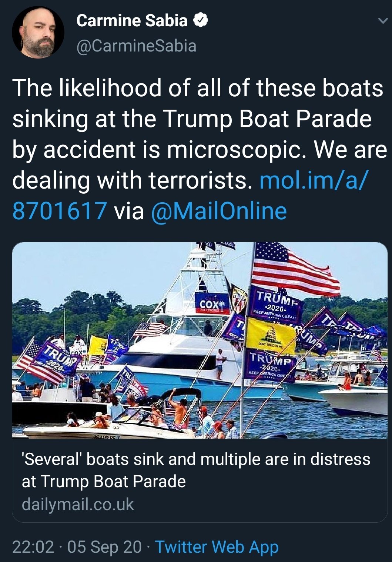Click the yellow Gadsden flag in photo
The height and width of the screenshot is (562, 392).
271,335
